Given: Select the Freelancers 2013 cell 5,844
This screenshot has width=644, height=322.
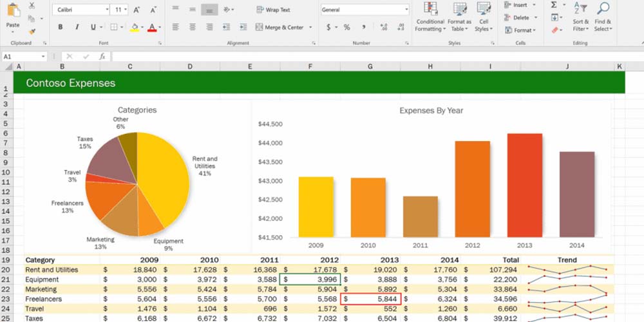Looking at the screenshot, I should click(x=370, y=299).
